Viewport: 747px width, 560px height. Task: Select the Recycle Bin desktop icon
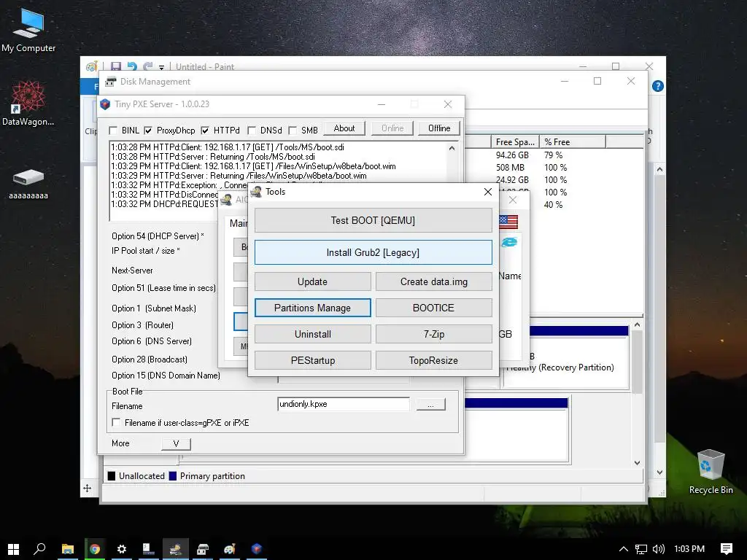[711, 472]
